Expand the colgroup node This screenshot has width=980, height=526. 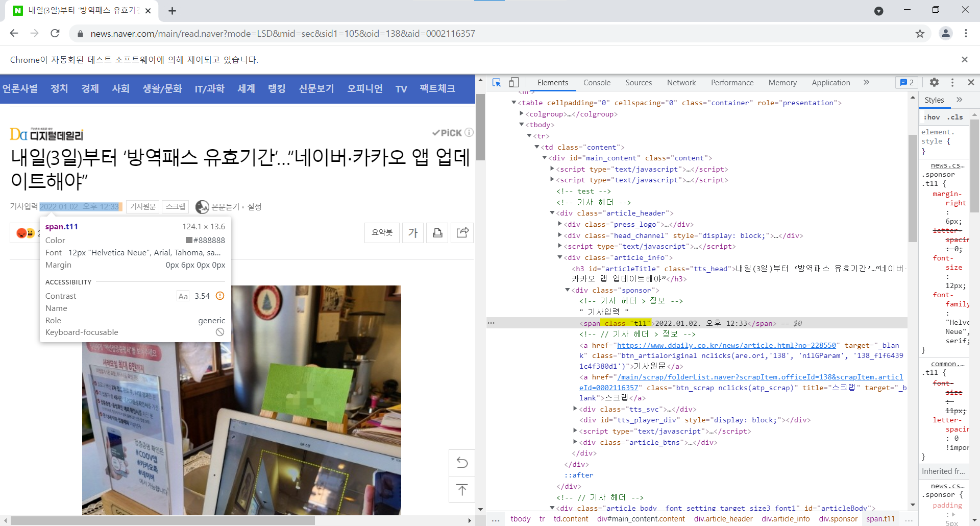(x=522, y=113)
